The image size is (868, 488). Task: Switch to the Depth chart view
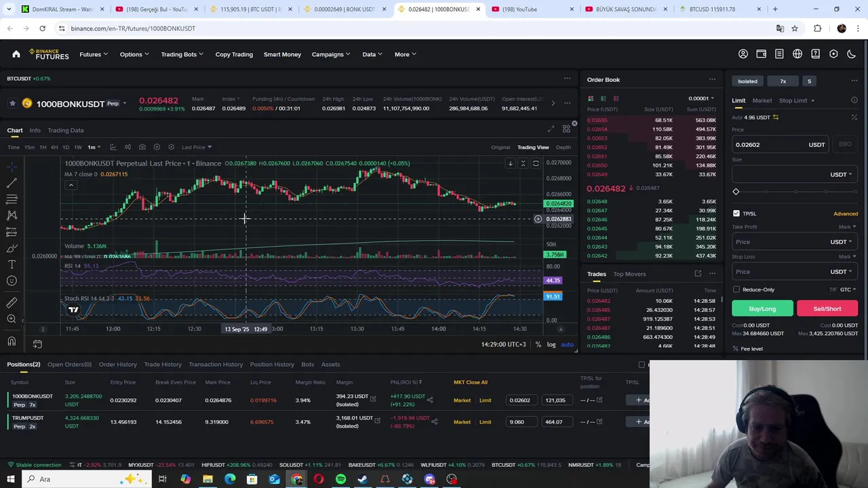[564, 147]
